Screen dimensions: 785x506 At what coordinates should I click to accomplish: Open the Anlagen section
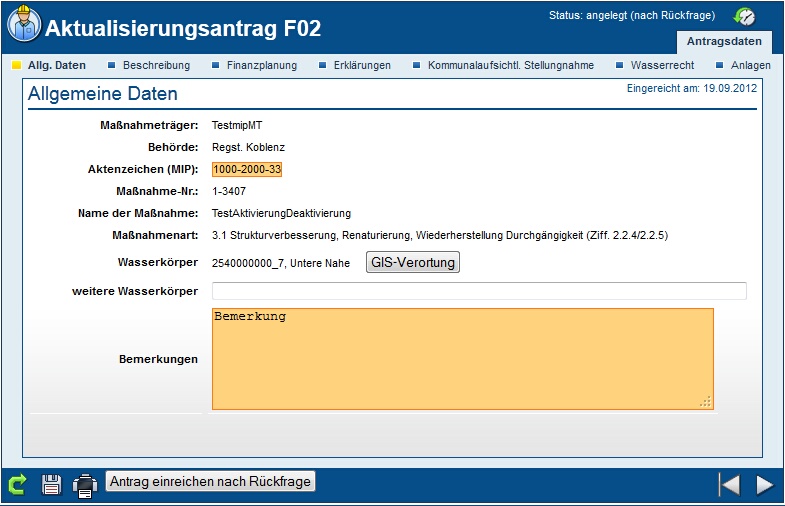click(x=743, y=65)
